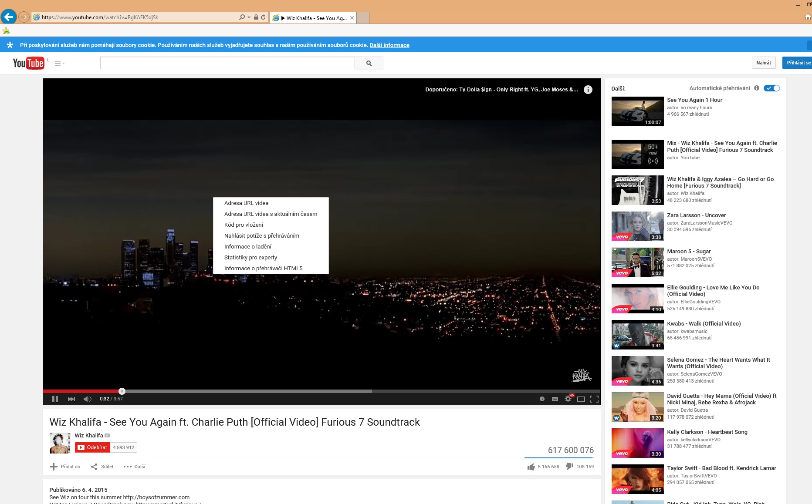The height and width of the screenshot is (504, 812).
Task: Click the Nahrát upload button
Action: tap(764, 63)
